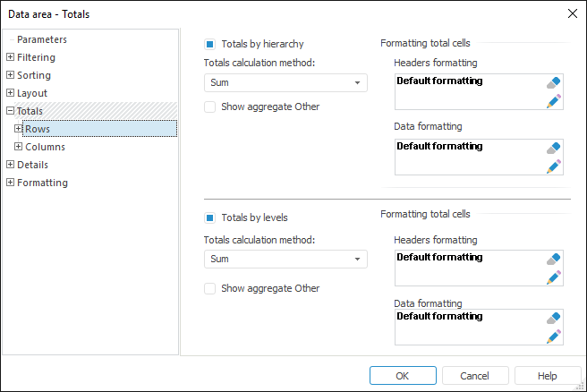This screenshot has height=392, width=587.
Task: Select the Formatting tree item
Action: (x=42, y=183)
